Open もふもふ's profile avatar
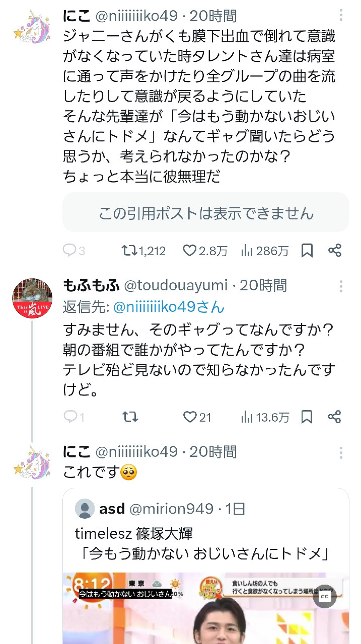The width and height of the screenshot is (361, 644). tap(32, 298)
